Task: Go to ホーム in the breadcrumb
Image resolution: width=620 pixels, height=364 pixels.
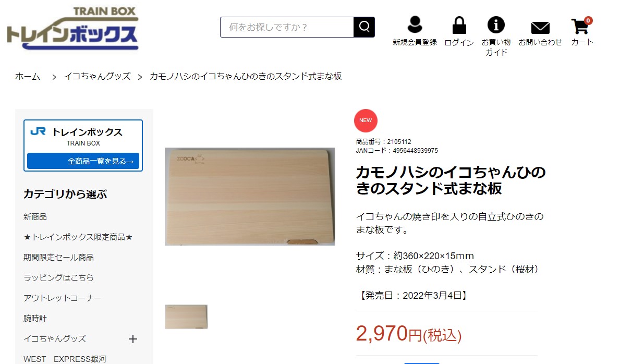Action: [28, 76]
